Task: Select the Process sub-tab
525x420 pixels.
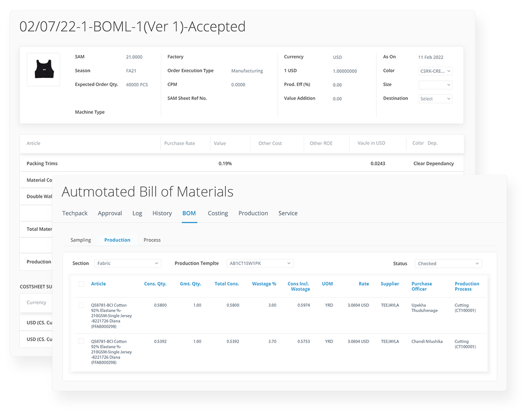Action: pos(152,240)
